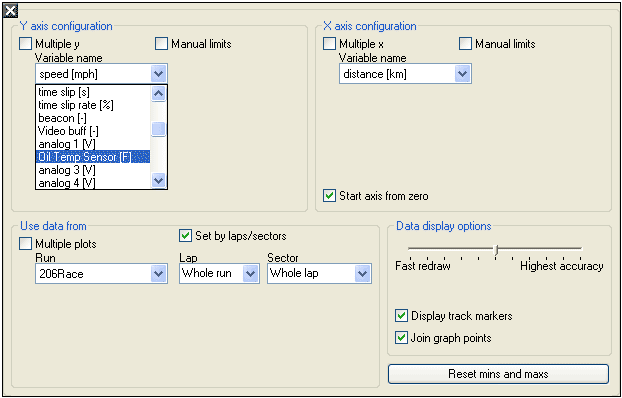Toggle Y axis Manual limits checkbox
This screenshot has height=398, width=622.
[161, 44]
